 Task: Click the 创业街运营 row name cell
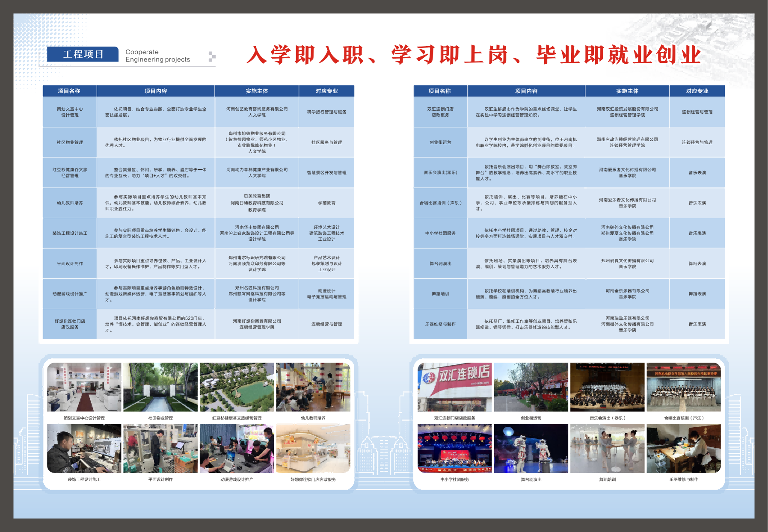point(440,142)
